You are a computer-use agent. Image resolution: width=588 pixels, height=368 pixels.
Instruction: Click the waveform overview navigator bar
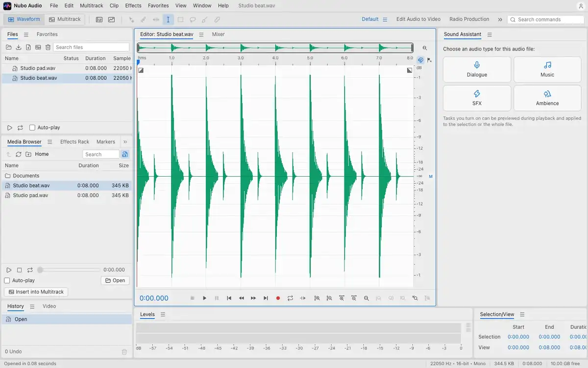[x=275, y=48]
